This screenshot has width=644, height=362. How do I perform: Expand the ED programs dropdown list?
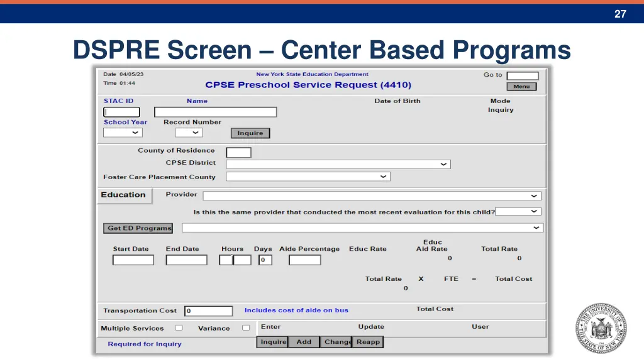[362, 228]
